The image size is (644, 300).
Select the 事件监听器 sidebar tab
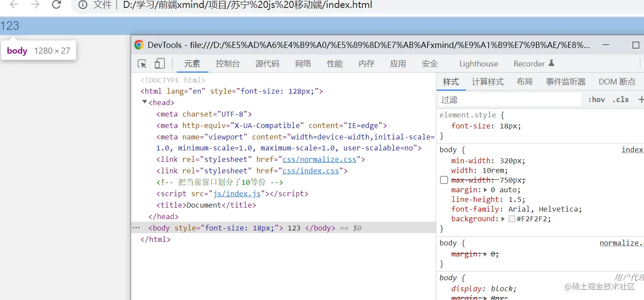(566, 82)
